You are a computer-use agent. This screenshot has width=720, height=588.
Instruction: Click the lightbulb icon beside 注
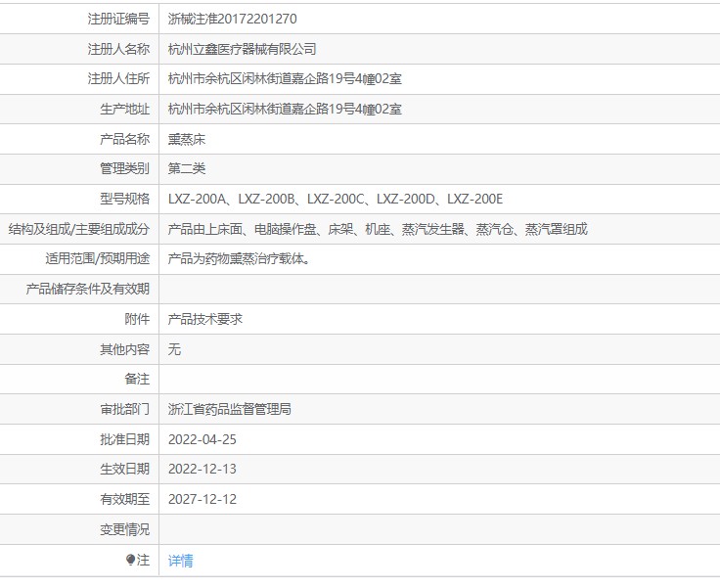click(x=130, y=560)
